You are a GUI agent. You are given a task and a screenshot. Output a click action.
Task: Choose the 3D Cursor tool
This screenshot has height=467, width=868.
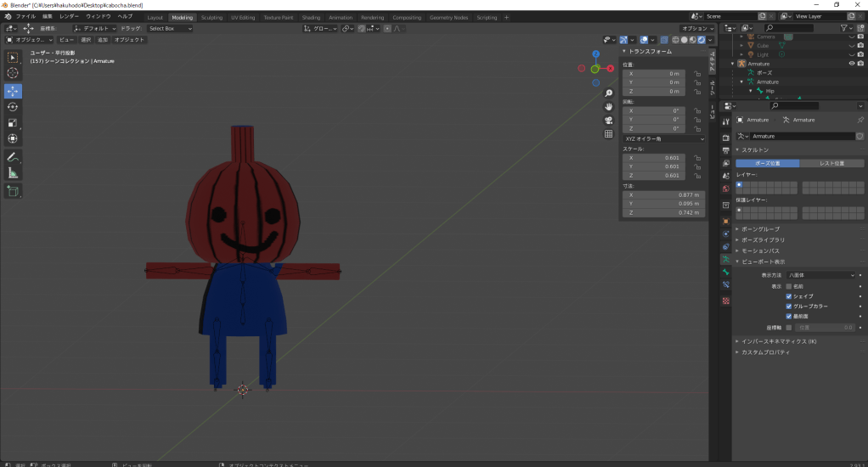13,74
